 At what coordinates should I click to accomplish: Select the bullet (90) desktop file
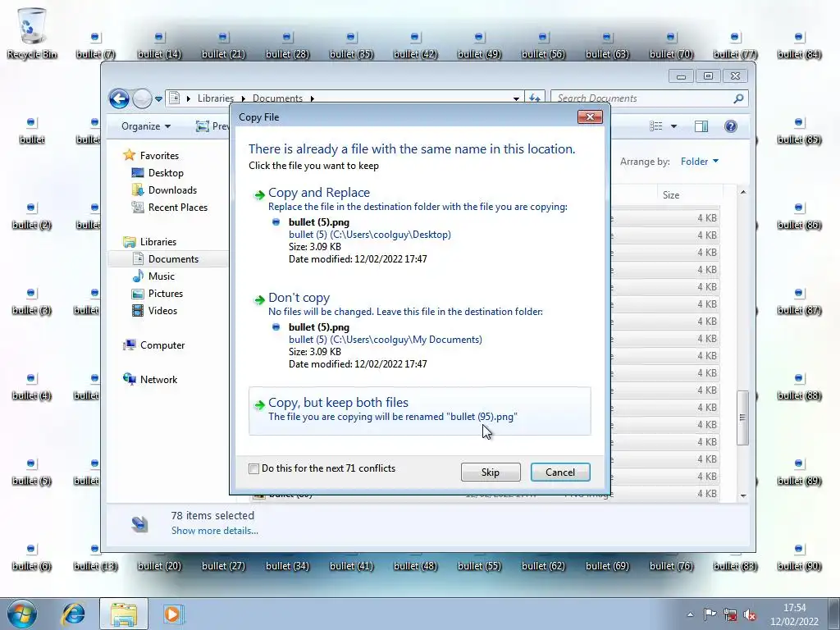pyautogui.click(x=799, y=557)
